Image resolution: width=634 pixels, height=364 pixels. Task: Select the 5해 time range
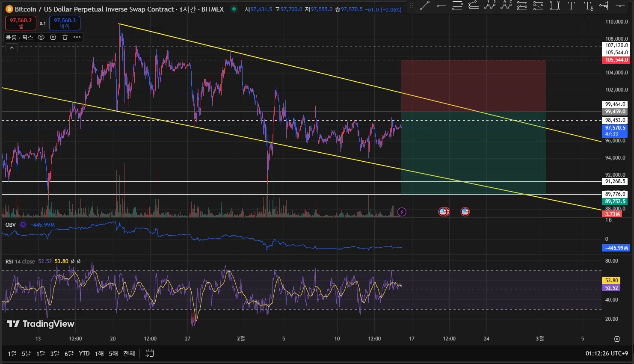click(x=113, y=353)
